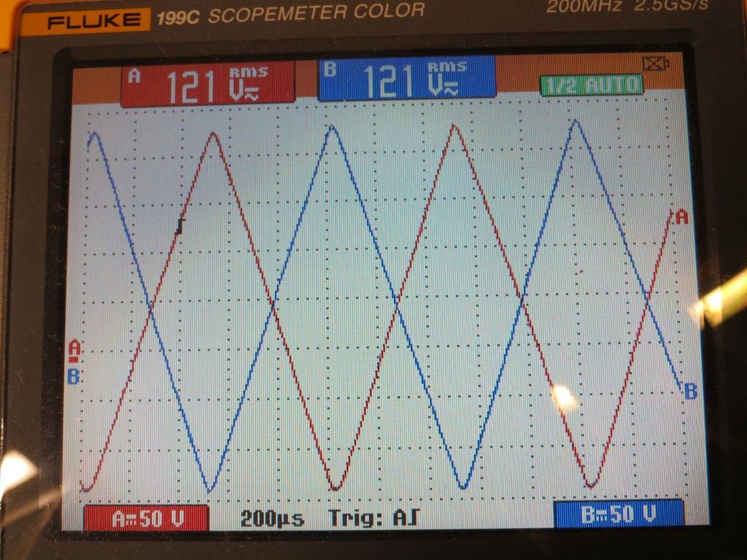Toggle the green 1/2 AUTO indicator

coord(592,85)
